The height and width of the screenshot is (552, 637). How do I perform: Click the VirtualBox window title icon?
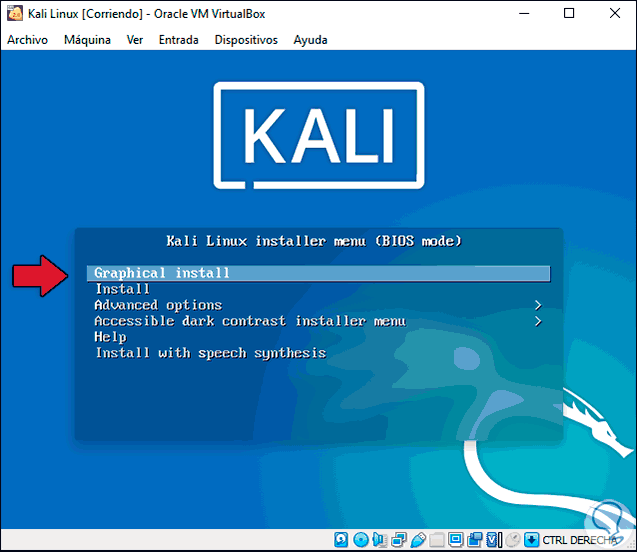click(15, 13)
